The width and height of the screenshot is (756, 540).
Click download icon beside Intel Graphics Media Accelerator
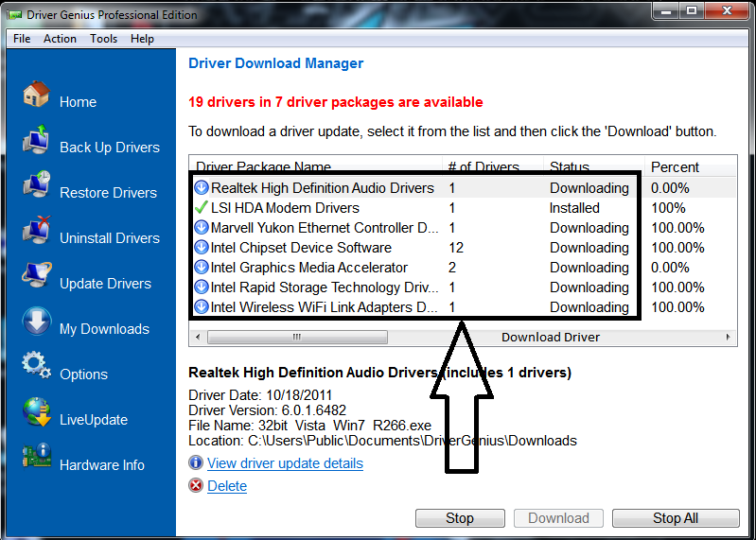click(x=201, y=267)
